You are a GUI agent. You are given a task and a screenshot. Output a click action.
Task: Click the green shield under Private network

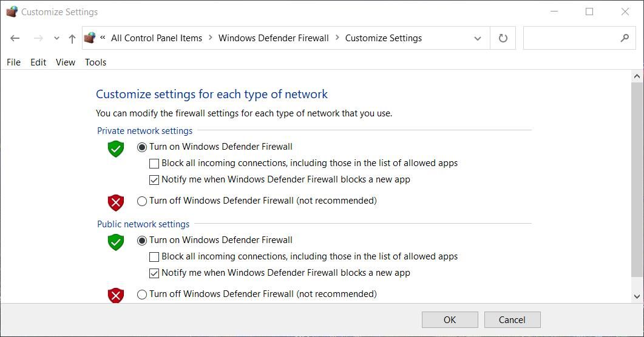115,148
